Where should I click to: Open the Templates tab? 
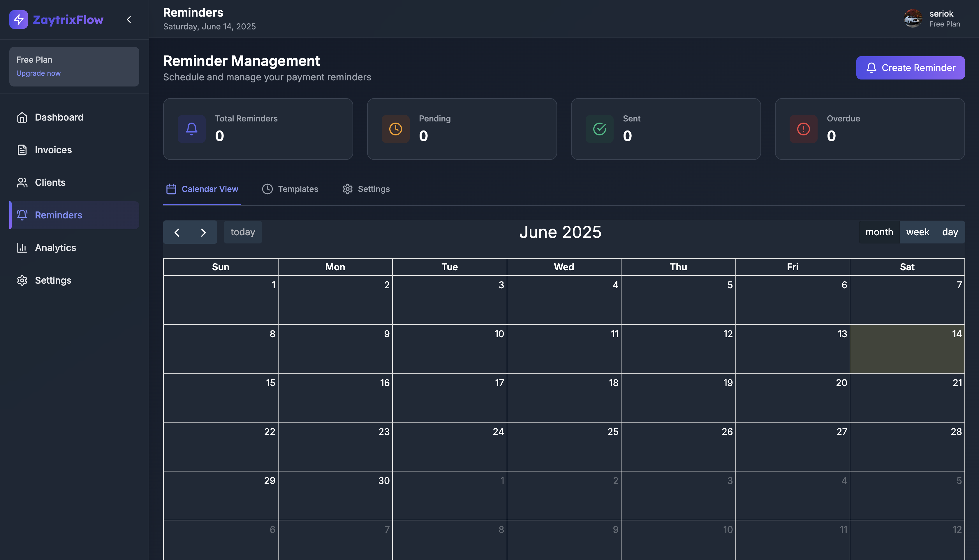click(290, 189)
